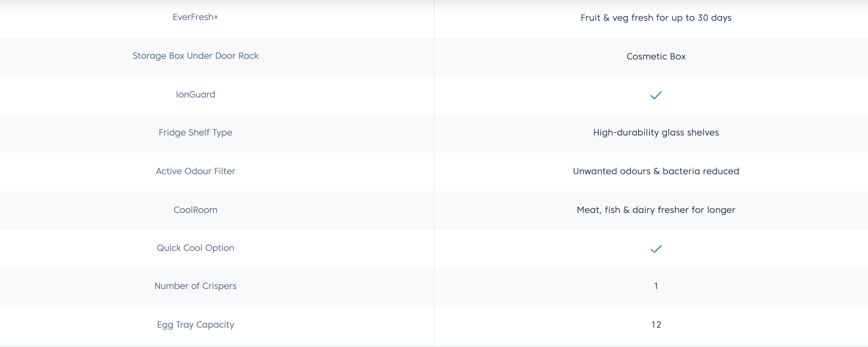Select 'Unwanted odours & bacteria reduced' text

click(656, 171)
